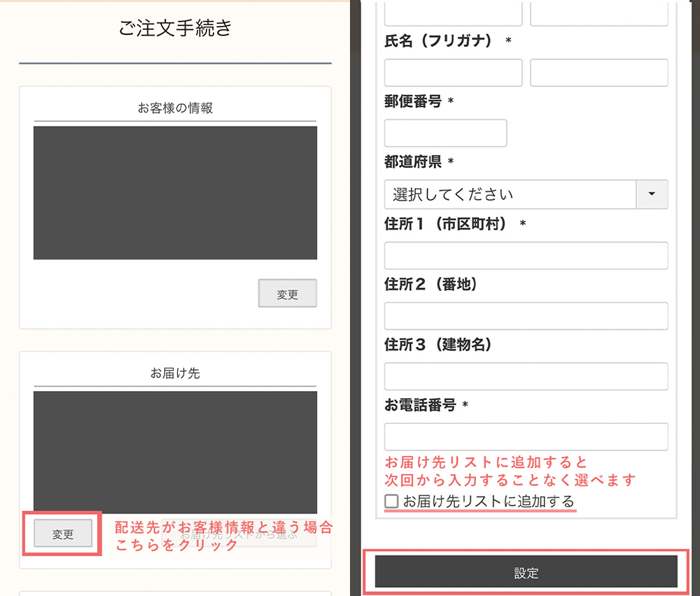This screenshot has width=700, height=596.
Task: Open the 都道府県 選択してください dropdown
Action: pos(510,194)
